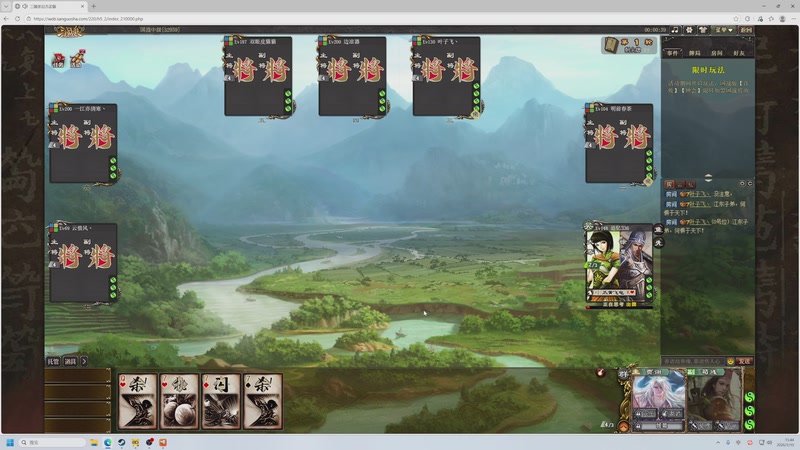Toggle the first red chat filter button
The height and width of the screenshot is (450, 800).
[x=669, y=184]
